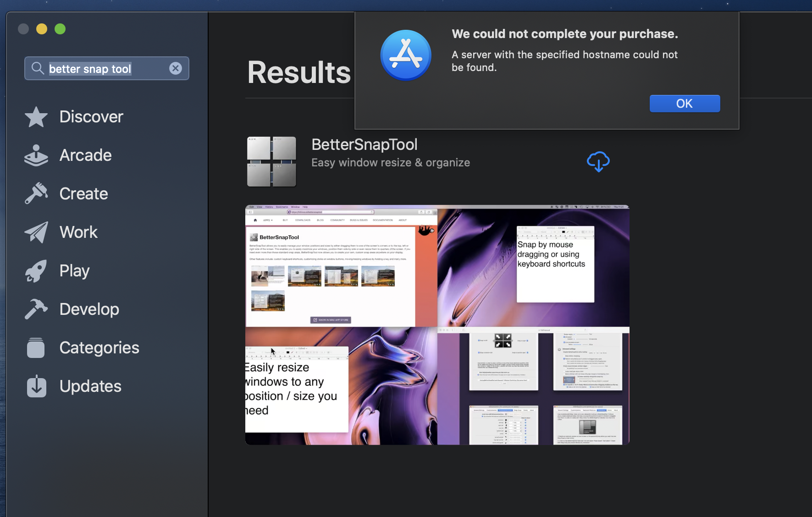
Task: Browse the Categories section
Action: tap(99, 348)
